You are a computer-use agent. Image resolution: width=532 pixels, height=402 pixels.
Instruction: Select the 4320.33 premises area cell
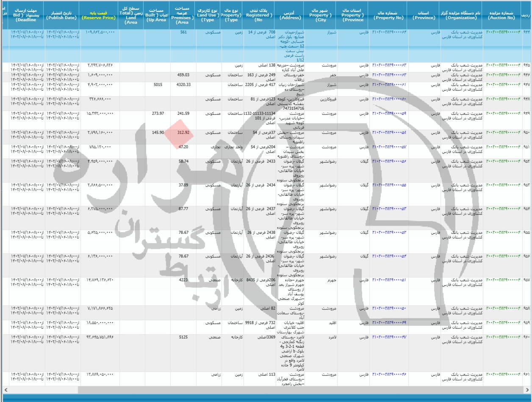[x=182, y=85]
